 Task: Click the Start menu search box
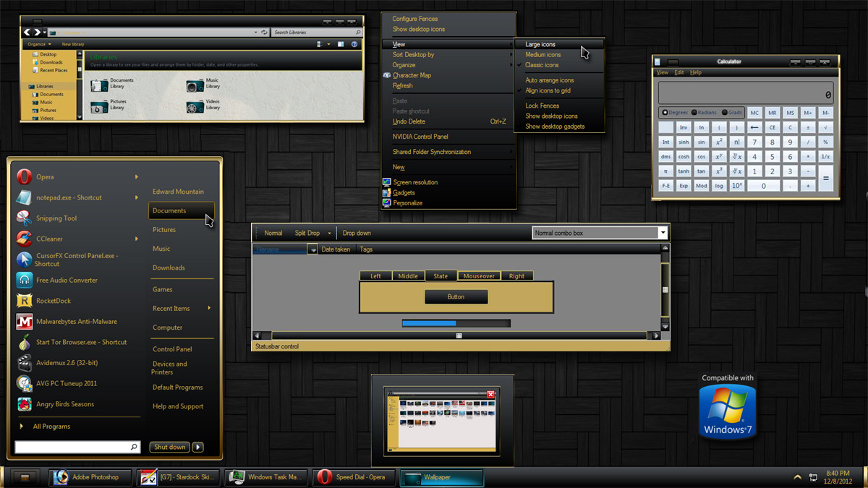tap(77, 448)
